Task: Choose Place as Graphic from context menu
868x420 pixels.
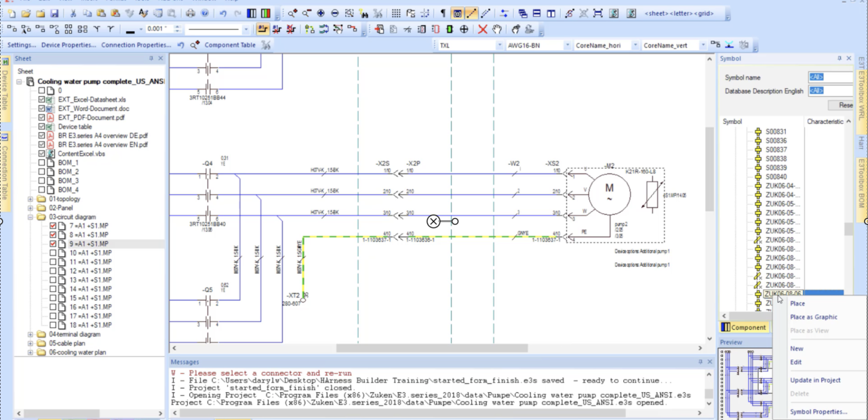Action: (813, 317)
